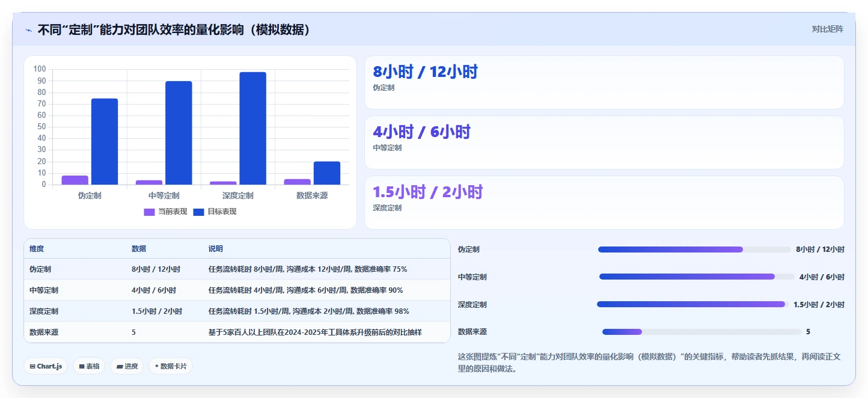868x398 pixels.
Task: Click the blue 深度定制 target bar in chart
Action: [x=252, y=128]
